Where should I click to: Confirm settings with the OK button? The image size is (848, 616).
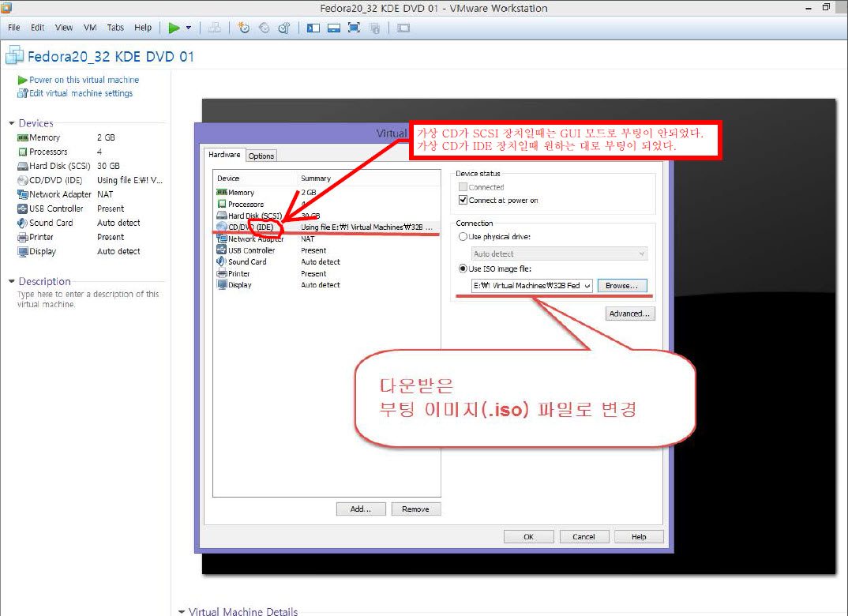pyautogui.click(x=529, y=536)
